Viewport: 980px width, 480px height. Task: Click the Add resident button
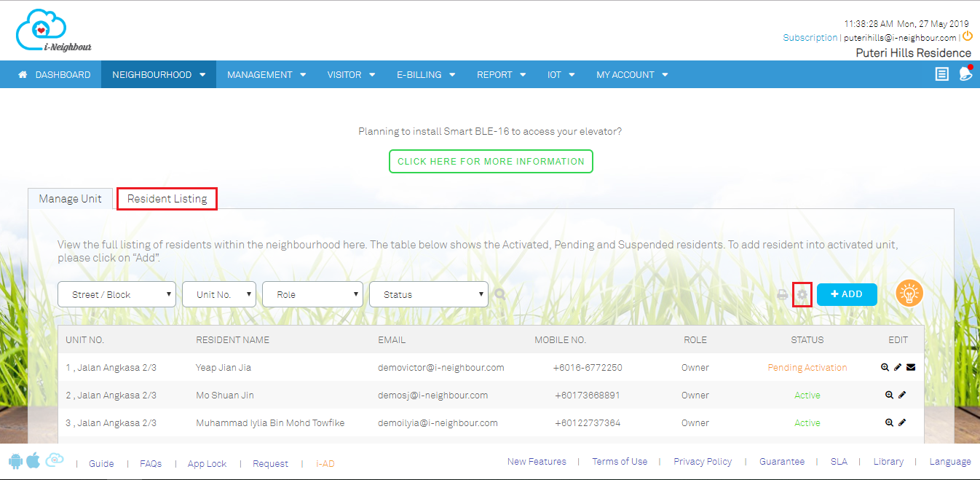pyautogui.click(x=847, y=294)
